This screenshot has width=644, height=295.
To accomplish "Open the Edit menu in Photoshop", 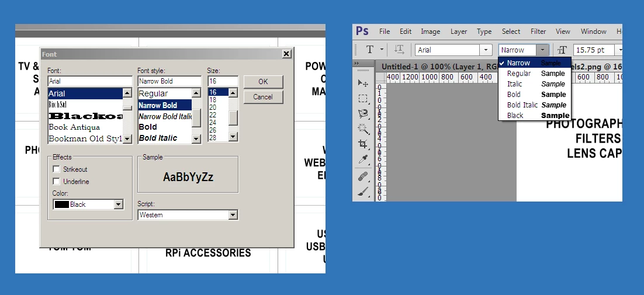I will click(x=406, y=31).
